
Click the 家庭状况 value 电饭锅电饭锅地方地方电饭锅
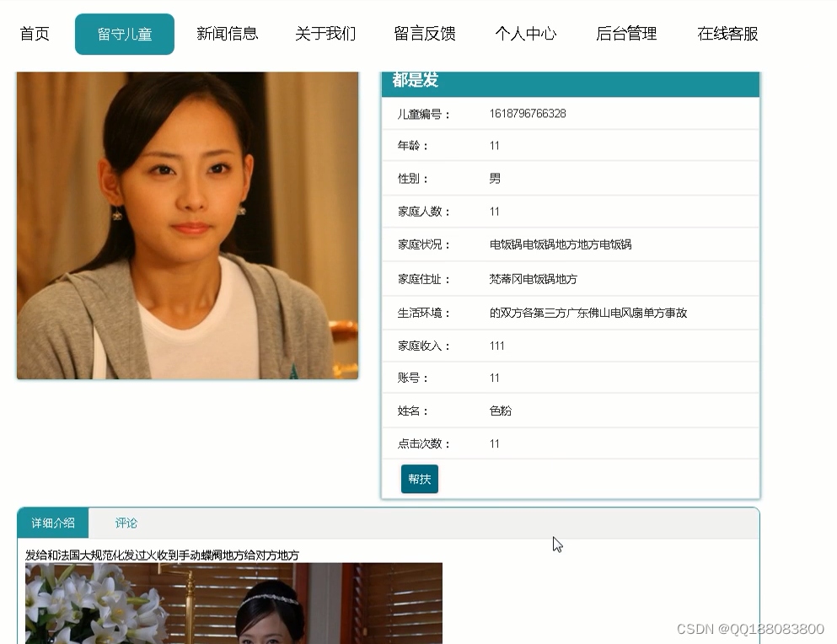(x=561, y=244)
